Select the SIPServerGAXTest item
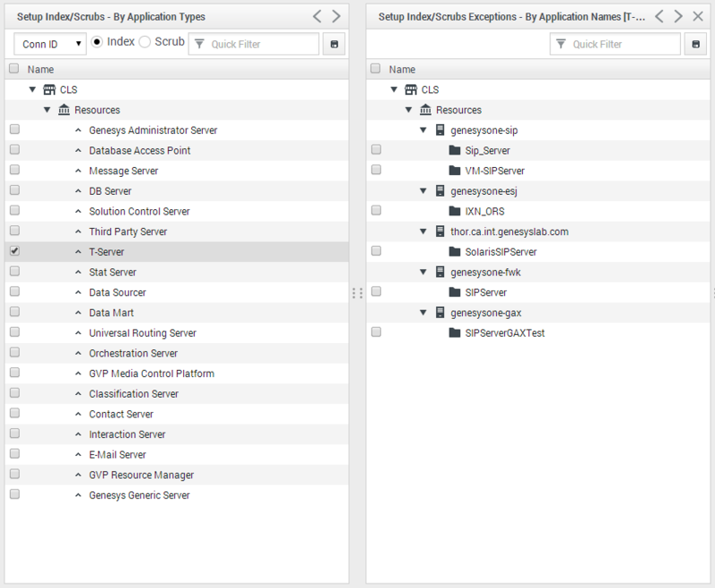Image resolution: width=715 pixels, height=588 pixels. tap(505, 333)
